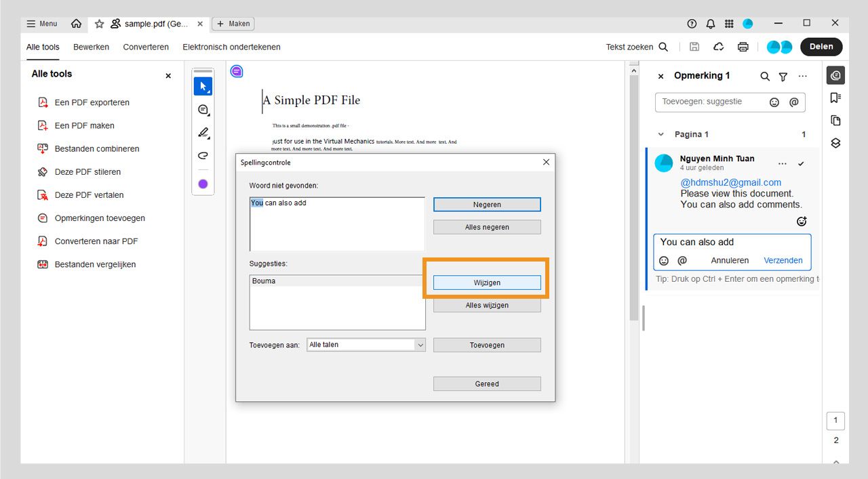Click the Annuleren link in reply

pos(730,260)
